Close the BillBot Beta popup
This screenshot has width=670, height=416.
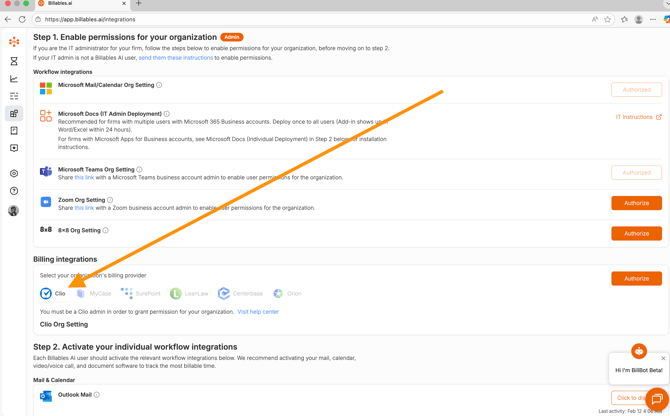tap(663, 358)
